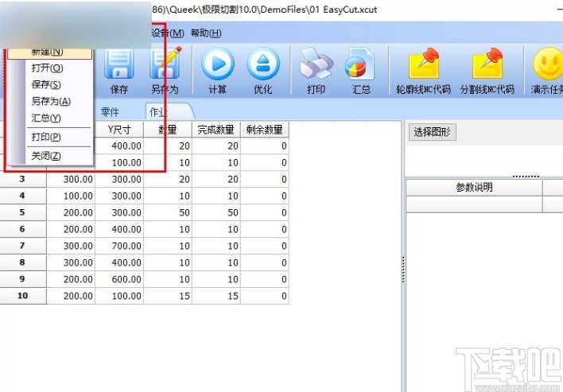
Task: Click empty cell under 参数说明 header
Action: [474, 204]
